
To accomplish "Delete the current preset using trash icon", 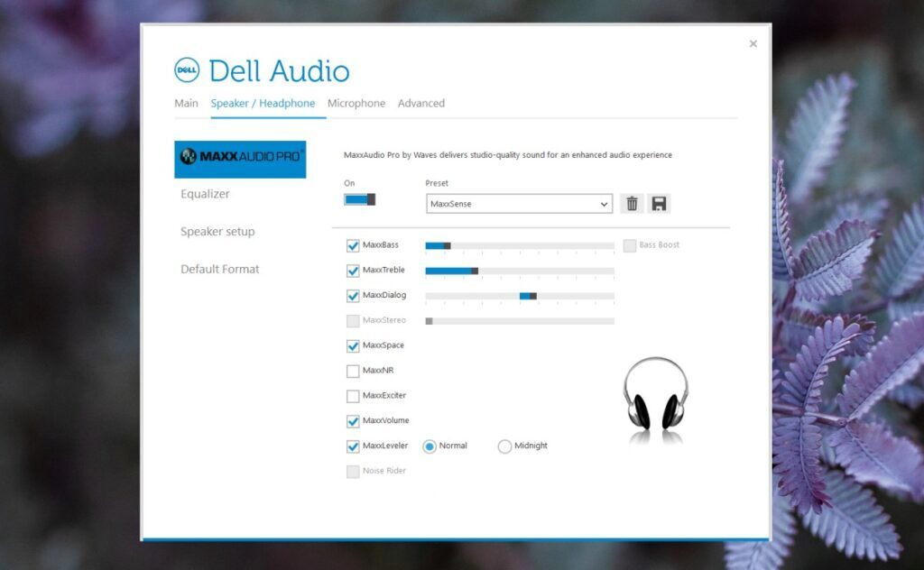I will coord(632,203).
